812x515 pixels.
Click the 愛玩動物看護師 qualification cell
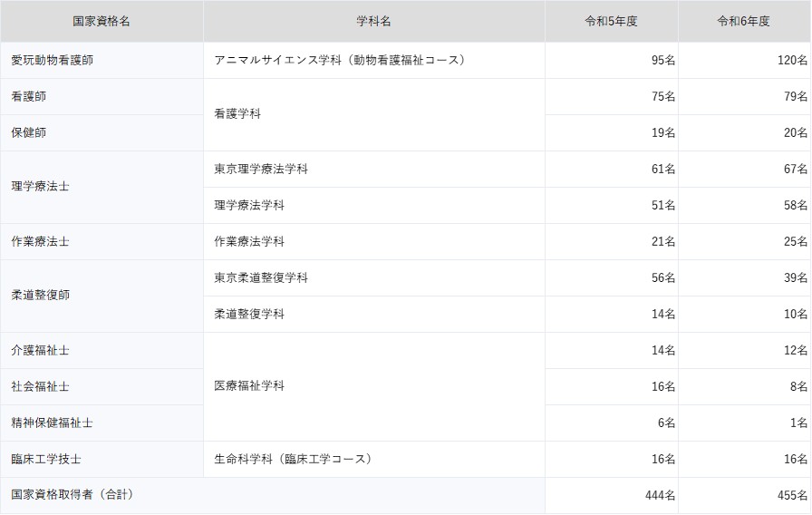point(53,60)
